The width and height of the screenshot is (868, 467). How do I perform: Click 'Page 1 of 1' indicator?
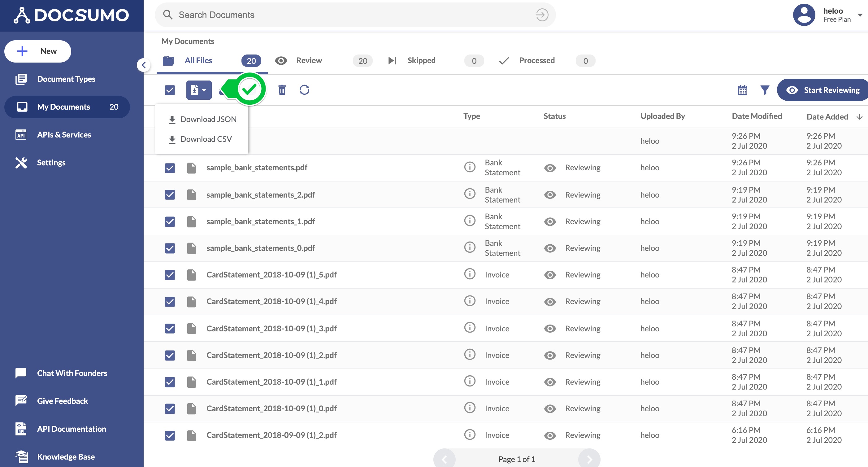517,459
